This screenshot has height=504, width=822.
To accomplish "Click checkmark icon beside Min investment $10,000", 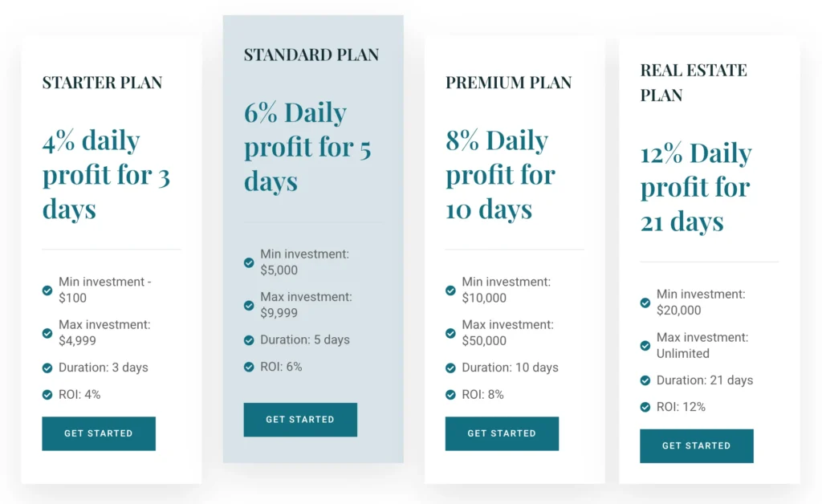I will (450, 290).
